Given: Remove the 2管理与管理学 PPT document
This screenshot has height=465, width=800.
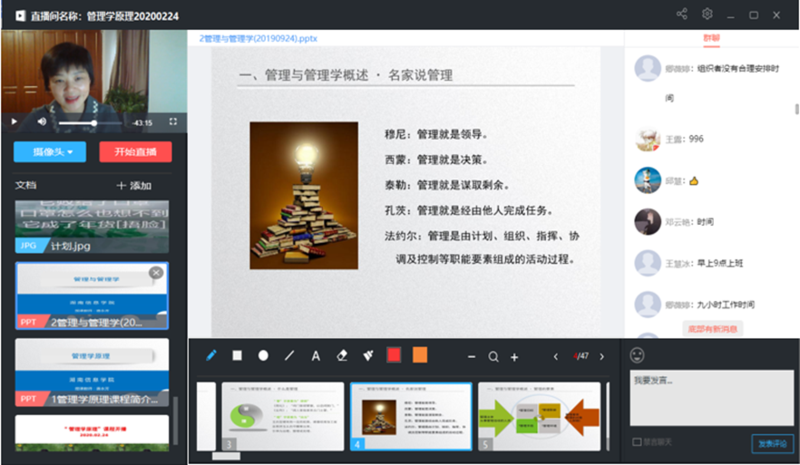Looking at the screenshot, I should [x=156, y=273].
